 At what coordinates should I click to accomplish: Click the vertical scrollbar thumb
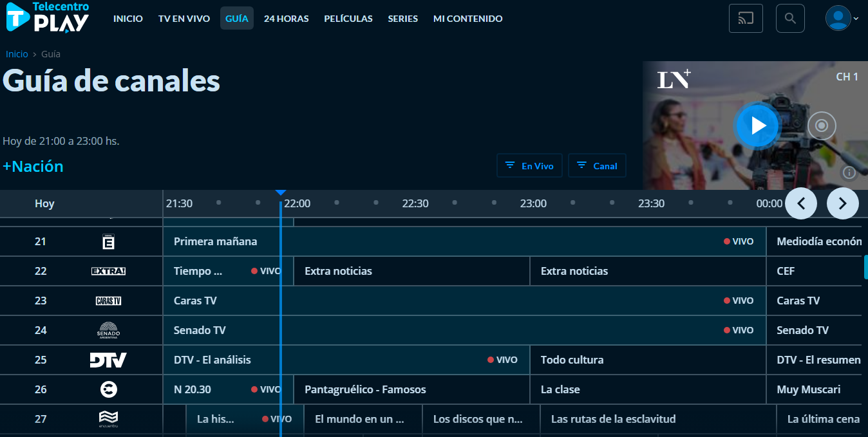tap(865, 266)
